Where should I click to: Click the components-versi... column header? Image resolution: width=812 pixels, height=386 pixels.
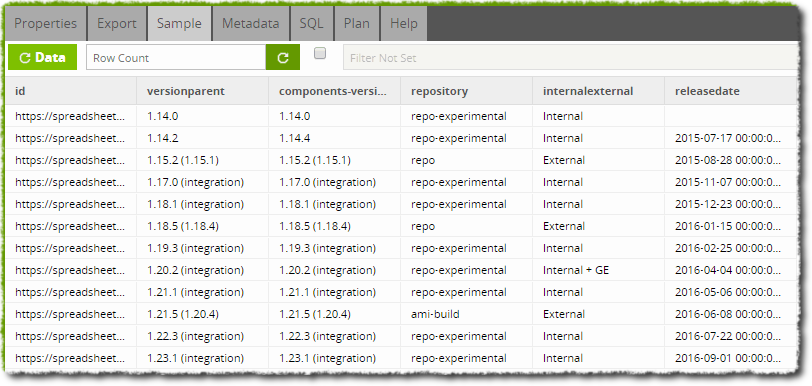(x=335, y=91)
